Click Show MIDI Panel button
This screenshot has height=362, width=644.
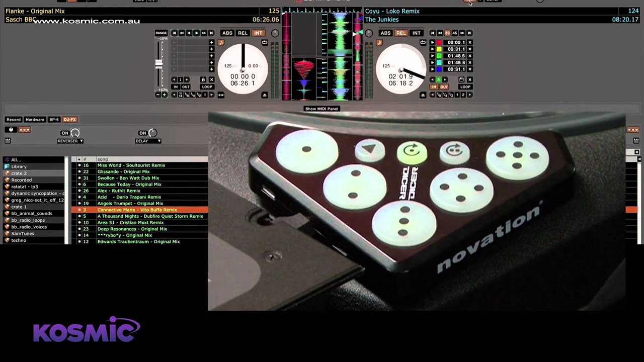pos(321,109)
